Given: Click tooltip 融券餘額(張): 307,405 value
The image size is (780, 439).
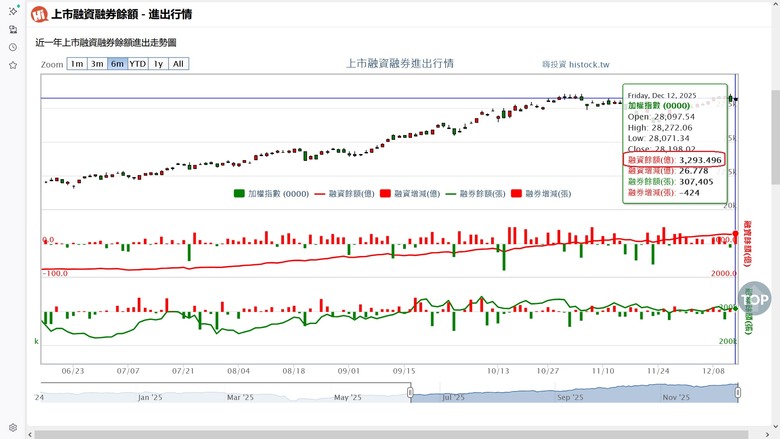Looking at the screenshot, I should click(671, 182).
